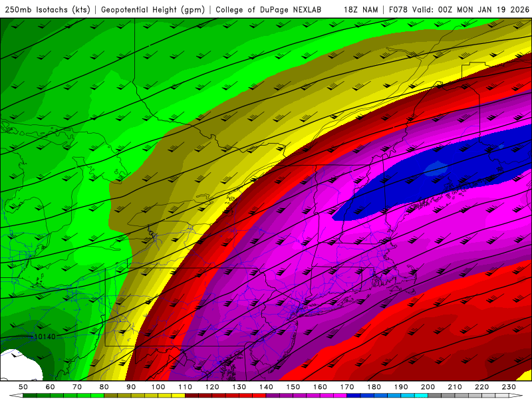The width and height of the screenshot is (532, 399).
Task: Click the darkest blue swatch in the color bar
Action: [x=353, y=396]
